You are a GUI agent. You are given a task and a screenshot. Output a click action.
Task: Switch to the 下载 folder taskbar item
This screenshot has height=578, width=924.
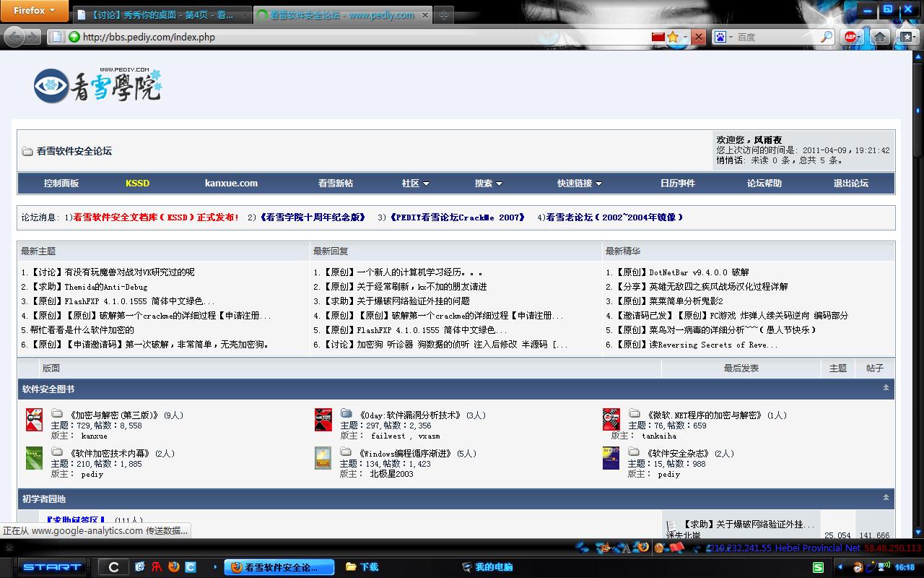(362, 567)
